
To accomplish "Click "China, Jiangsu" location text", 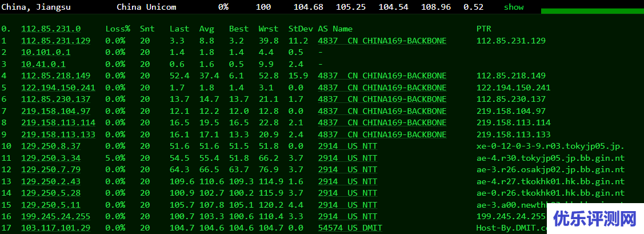I will coord(36,7).
